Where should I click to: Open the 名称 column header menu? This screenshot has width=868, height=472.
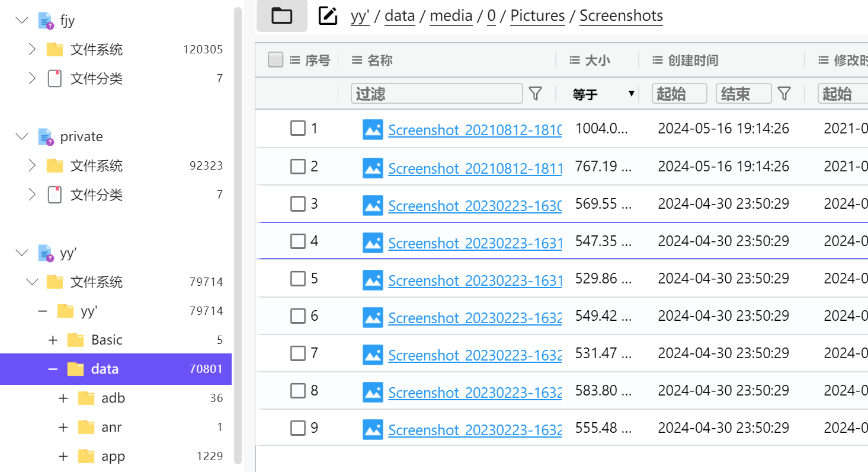(357, 60)
